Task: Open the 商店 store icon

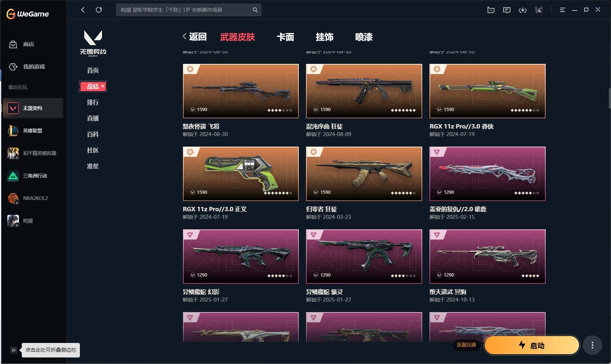Action: pyautogui.click(x=13, y=44)
